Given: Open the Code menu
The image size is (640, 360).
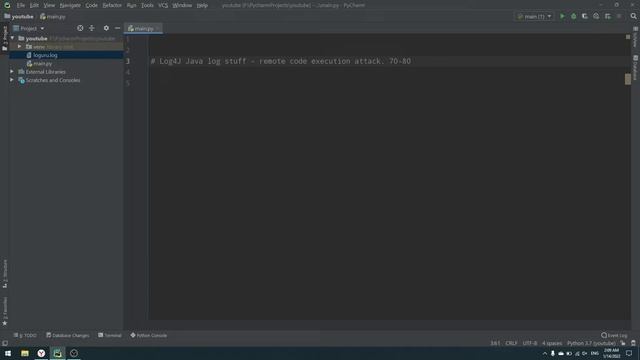Looking at the screenshot, I should [91, 5].
